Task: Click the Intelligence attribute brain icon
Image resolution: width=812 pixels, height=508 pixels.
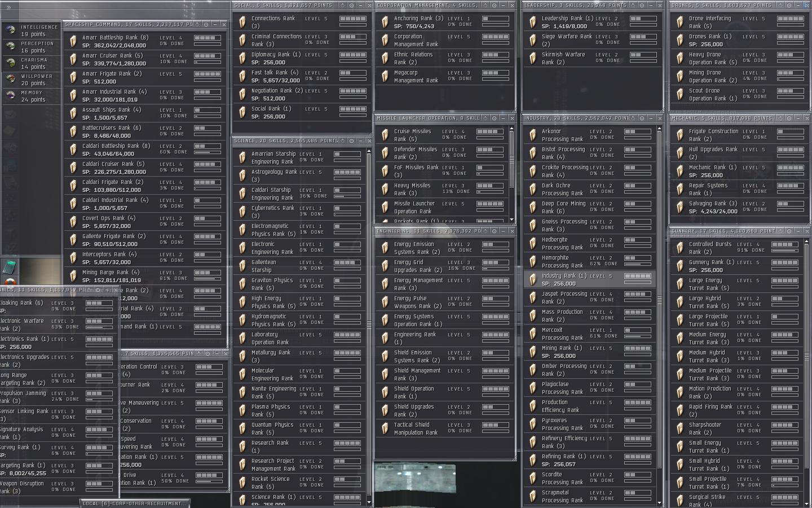Action: [10, 30]
